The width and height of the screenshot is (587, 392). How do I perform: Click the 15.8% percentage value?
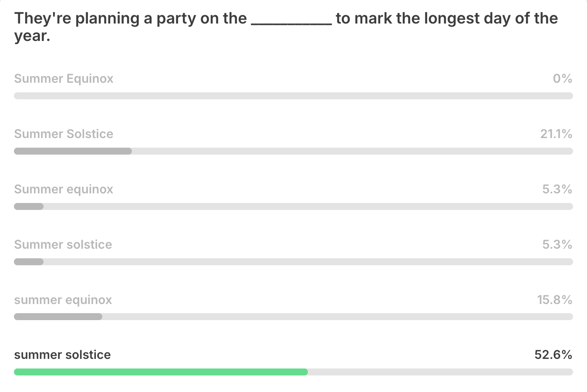tap(555, 300)
